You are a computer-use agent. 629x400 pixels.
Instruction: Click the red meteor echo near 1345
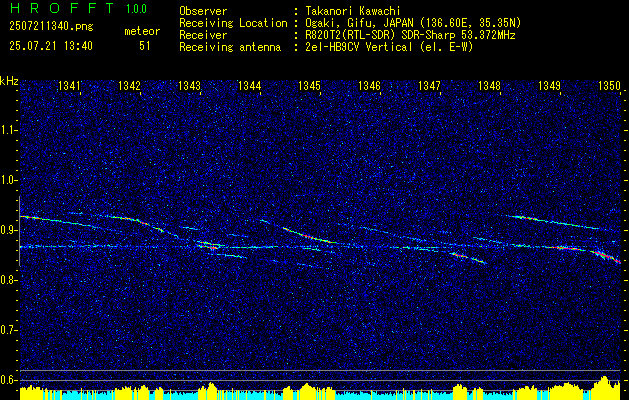309,236
